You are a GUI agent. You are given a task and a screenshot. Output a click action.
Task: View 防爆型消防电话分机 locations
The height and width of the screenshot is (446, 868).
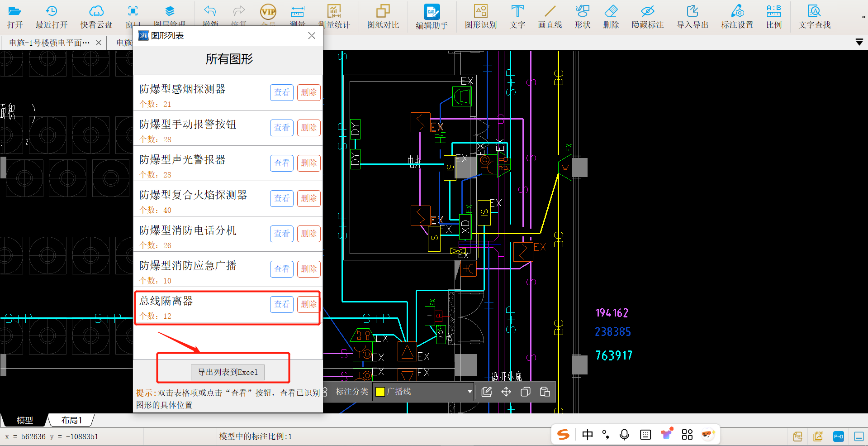[282, 234]
